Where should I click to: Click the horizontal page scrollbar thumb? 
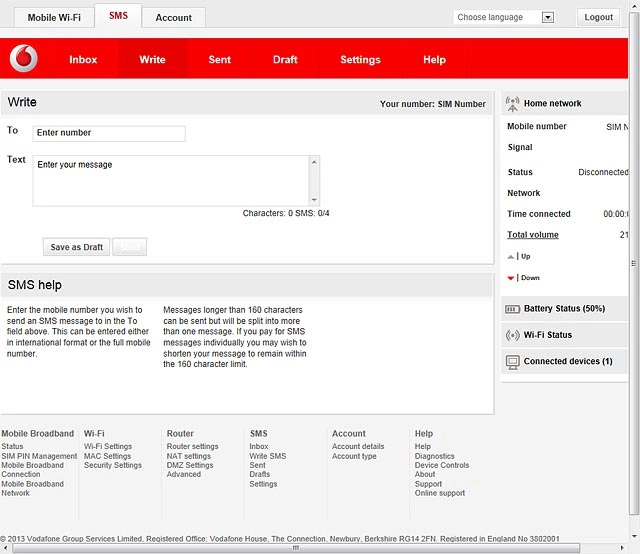[x=296, y=548]
